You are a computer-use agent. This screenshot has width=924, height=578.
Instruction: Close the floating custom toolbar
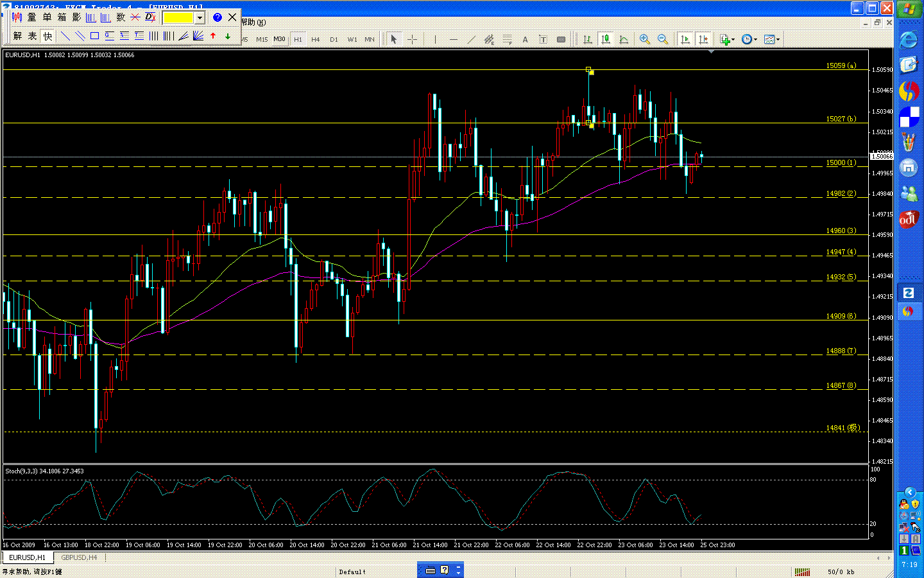click(232, 17)
